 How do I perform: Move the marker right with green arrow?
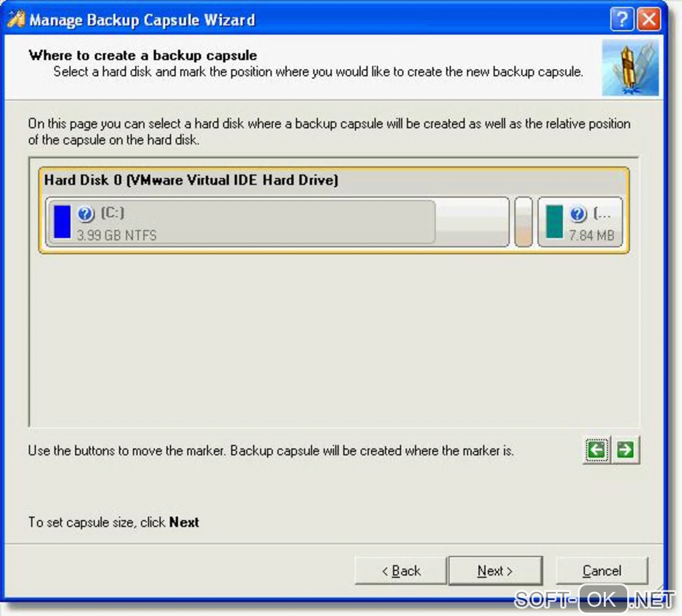pos(625,450)
